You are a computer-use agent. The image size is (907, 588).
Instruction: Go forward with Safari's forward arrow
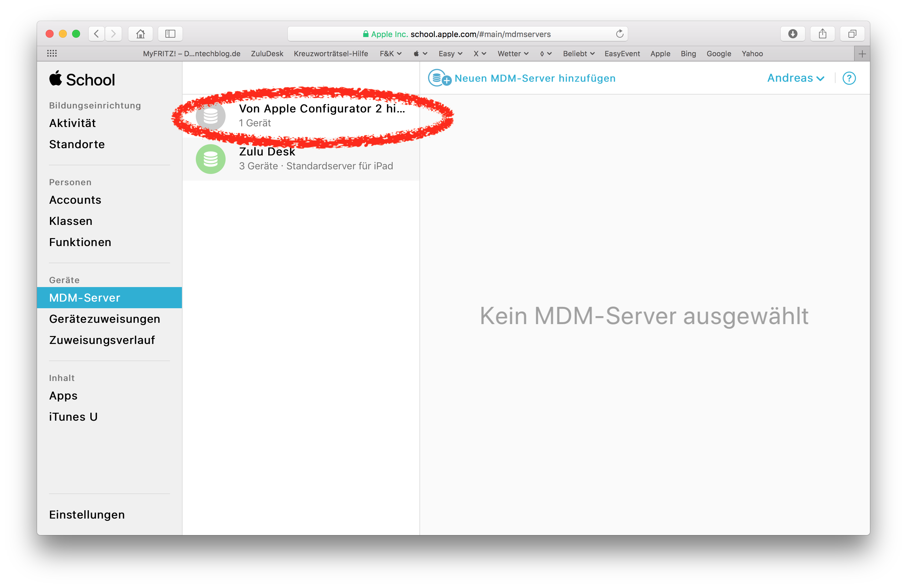coord(113,34)
